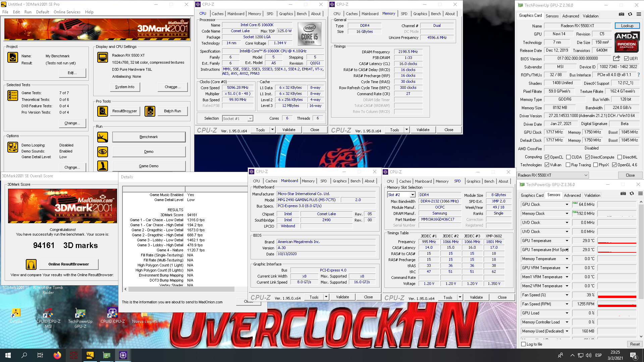The height and width of the screenshot is (362, 644).
Task: Click the Lookup button in GPU-Z
Action: click(x=627, y=26)
